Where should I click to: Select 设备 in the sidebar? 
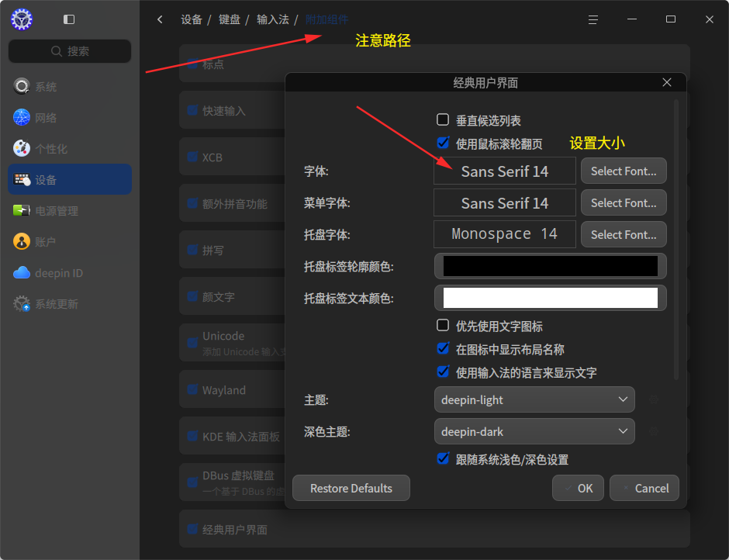[70, 179]
